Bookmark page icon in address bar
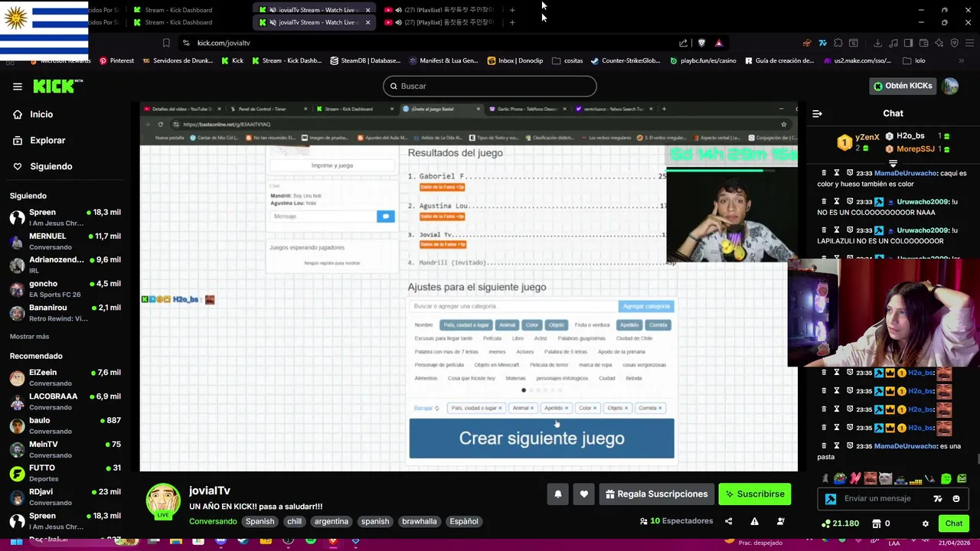This screenshot has width=980, height=551. [x=166, y=43]
